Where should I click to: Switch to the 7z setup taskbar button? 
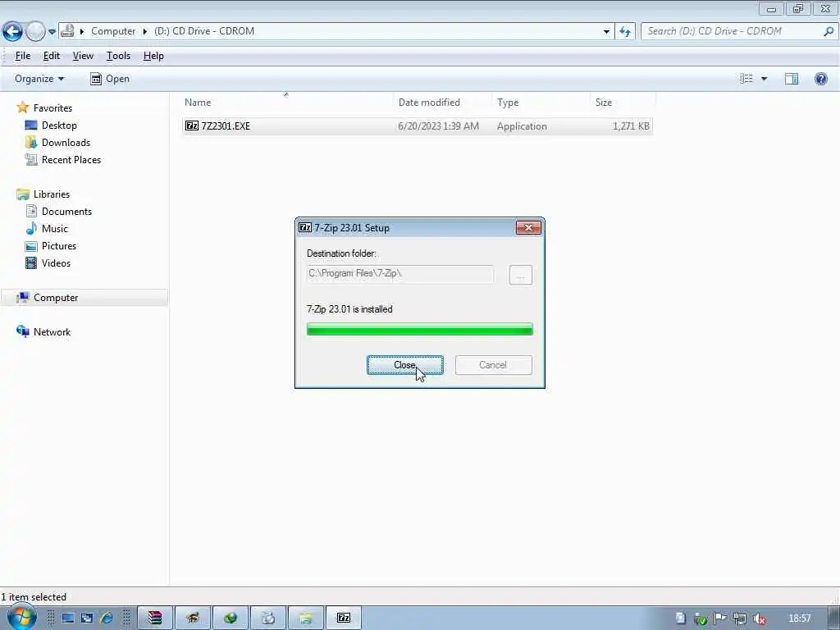[344, 619]
